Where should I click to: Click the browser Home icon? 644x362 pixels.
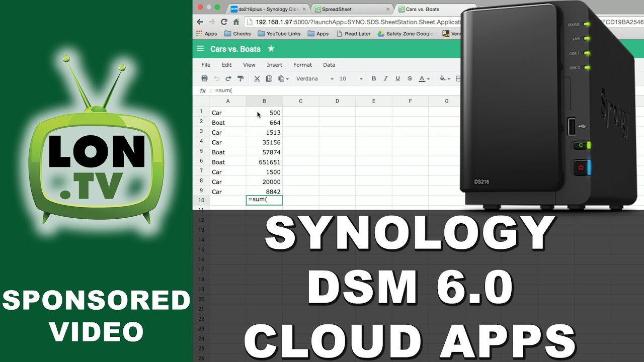236,22
